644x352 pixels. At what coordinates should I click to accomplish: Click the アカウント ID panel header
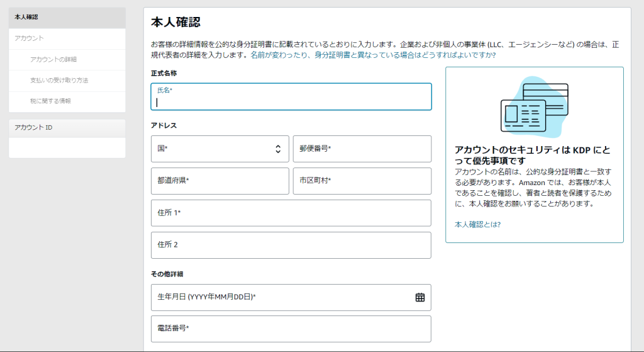click(x=67, y=128)
